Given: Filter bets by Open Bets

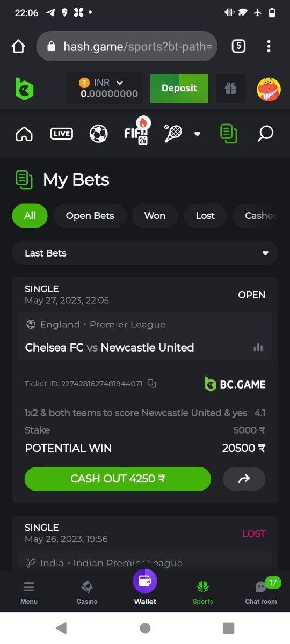Looking at the screenshot, I should tap(90, 216).
